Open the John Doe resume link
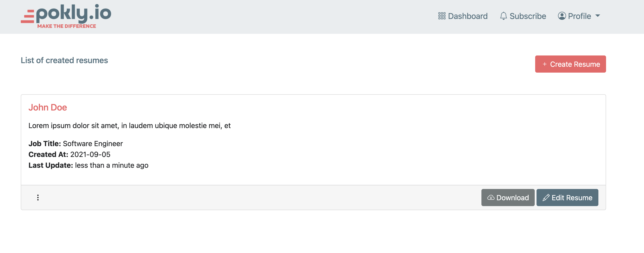644x253 pixels. point(48,107)
